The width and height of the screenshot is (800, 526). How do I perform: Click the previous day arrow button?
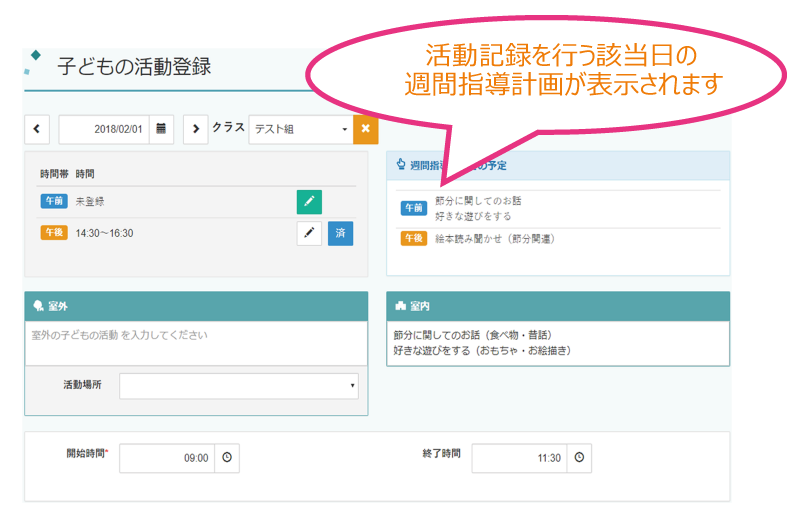[x=36, y=129]
